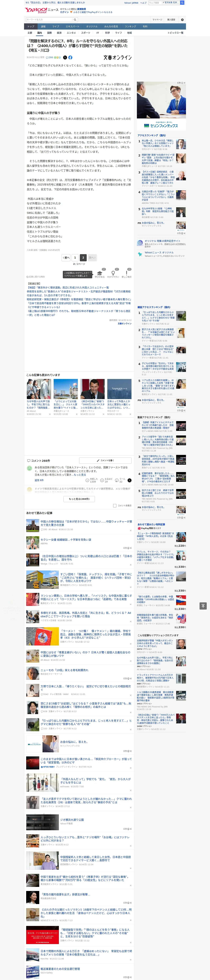Image resolution: width=210 pixels, height=980 pixels.
Task: Share article on X from header
Action: 65,57
